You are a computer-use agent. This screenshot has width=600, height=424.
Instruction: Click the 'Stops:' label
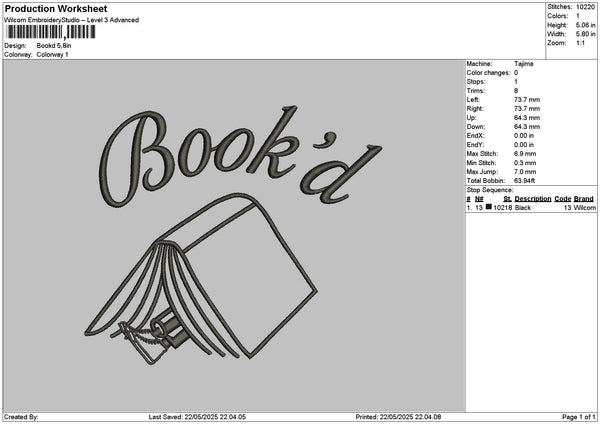pyautogui.click(x=476, y=82)
